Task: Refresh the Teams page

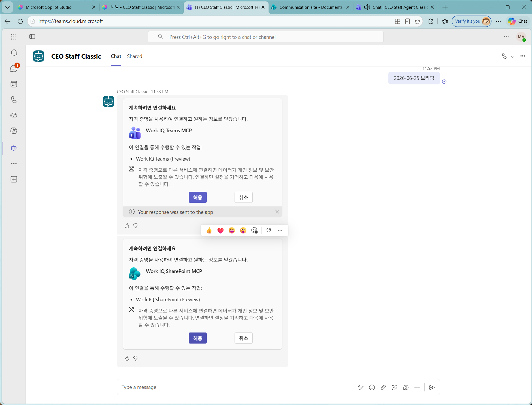Action: coord(20,21)
